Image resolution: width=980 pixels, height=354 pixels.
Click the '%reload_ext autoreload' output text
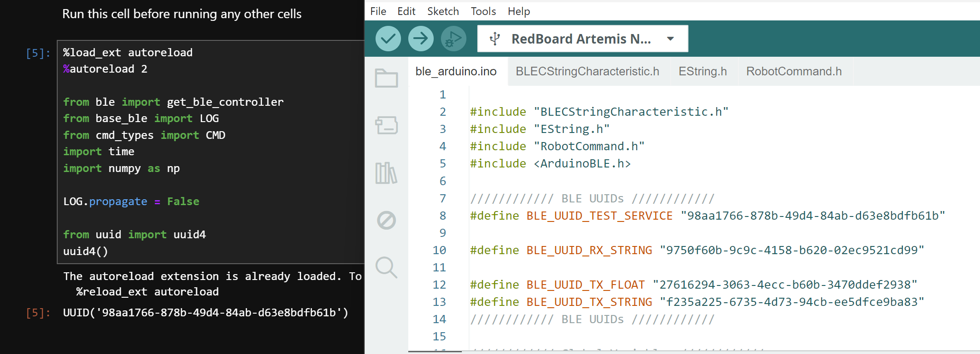(148, 292)
